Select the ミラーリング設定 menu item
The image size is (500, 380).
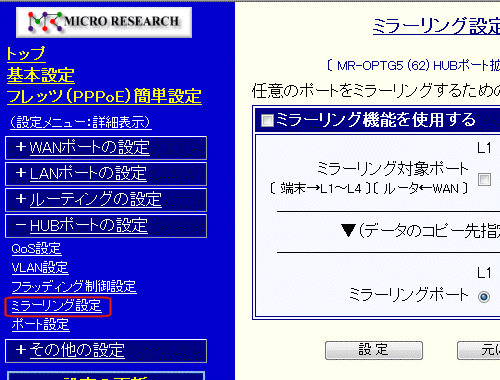(56, 306)
